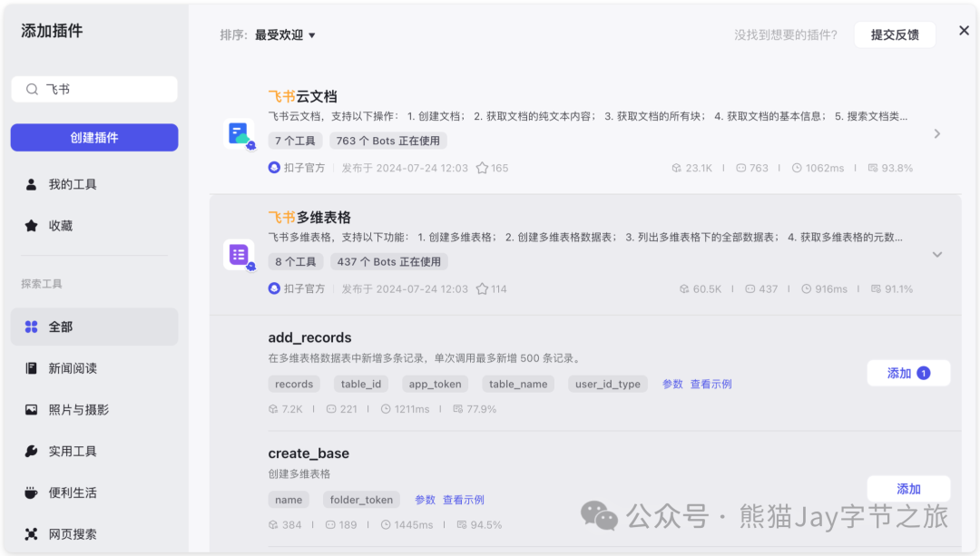Click the user_id_type parameter tag
Screen dimensions: 980x556
(607, 385)
